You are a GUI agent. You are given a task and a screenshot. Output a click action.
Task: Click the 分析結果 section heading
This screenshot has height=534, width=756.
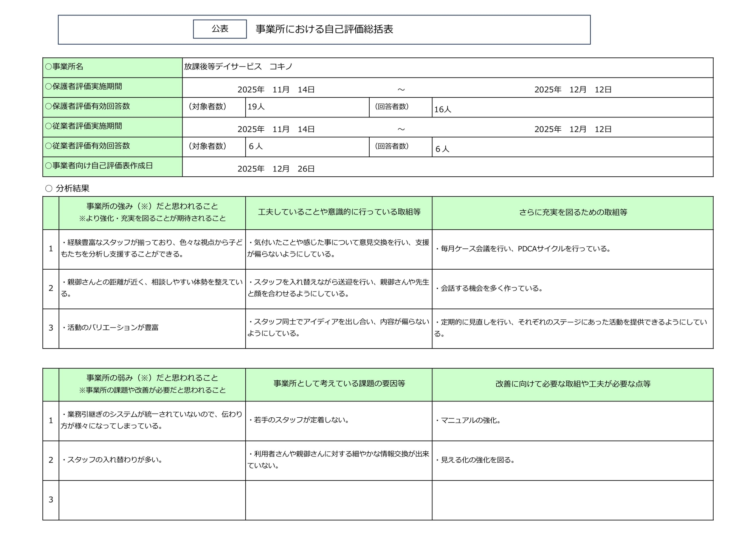coord(72,188)
